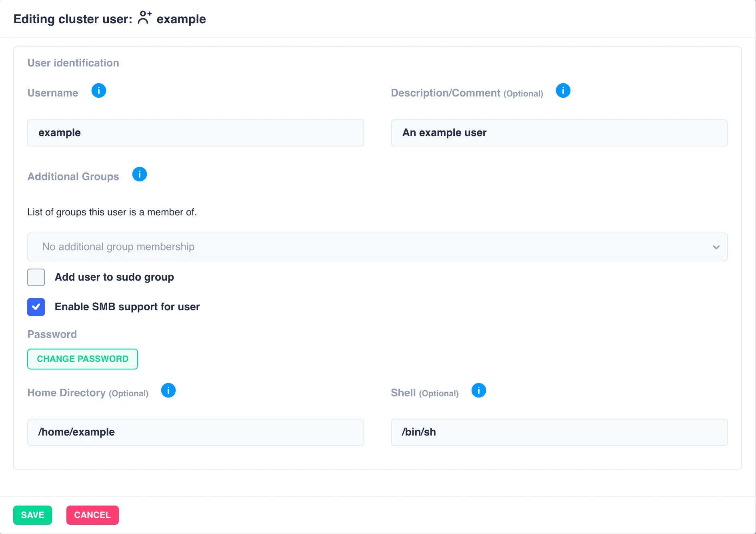
Task: Click the chevron arrow on the groups dropdown
Action: (716, 247)
